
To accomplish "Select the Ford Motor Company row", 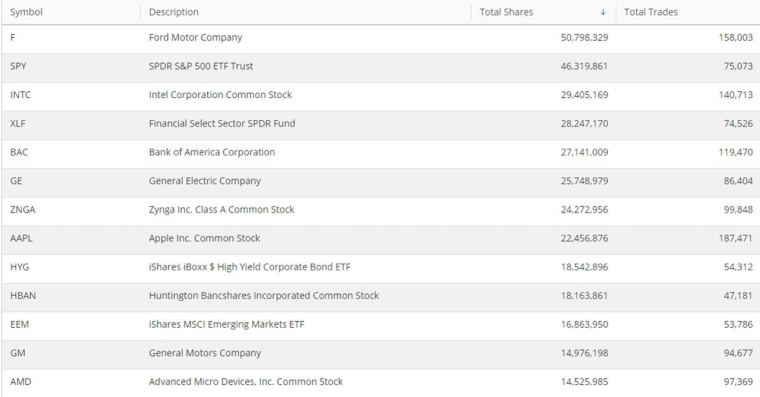I will [x=380, y=38].
